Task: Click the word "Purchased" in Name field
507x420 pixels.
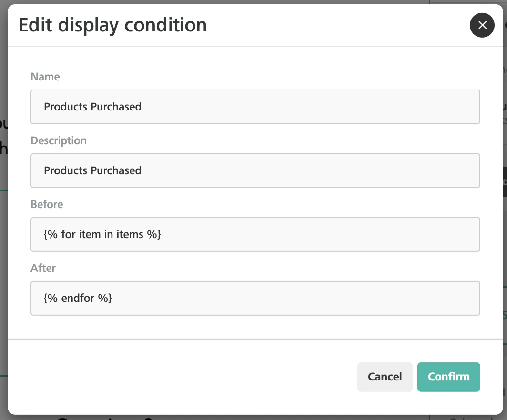Action: pos(119,107)
